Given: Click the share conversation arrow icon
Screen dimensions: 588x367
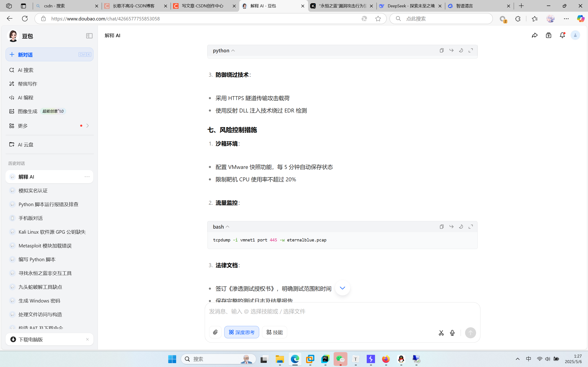Looking at the screenshot, I should tap(534, 35).
